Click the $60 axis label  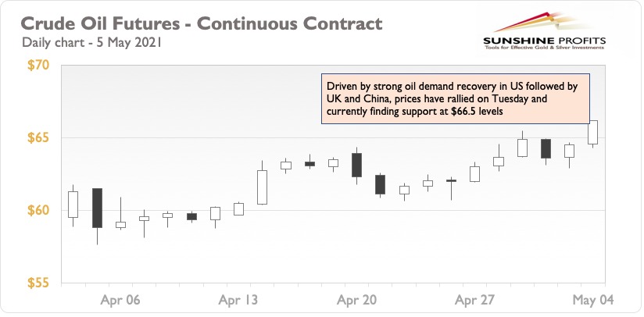click(38, 210)
